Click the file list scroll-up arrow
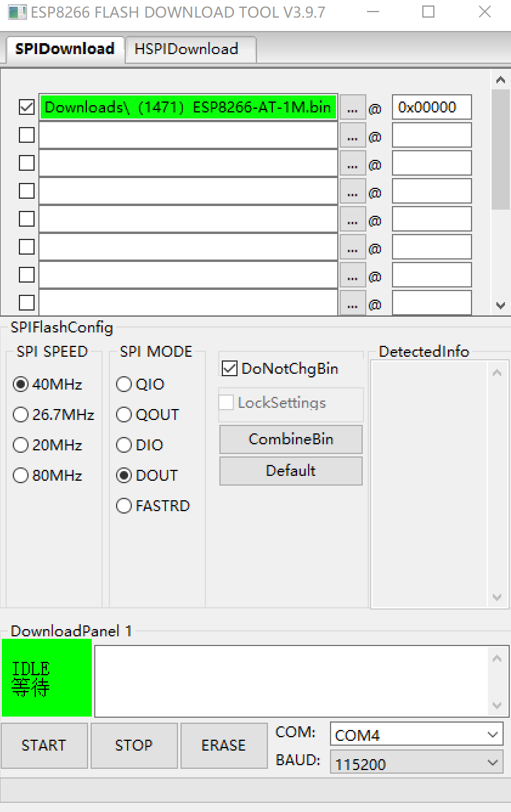511x812 pixels. [x=501, y=80]
